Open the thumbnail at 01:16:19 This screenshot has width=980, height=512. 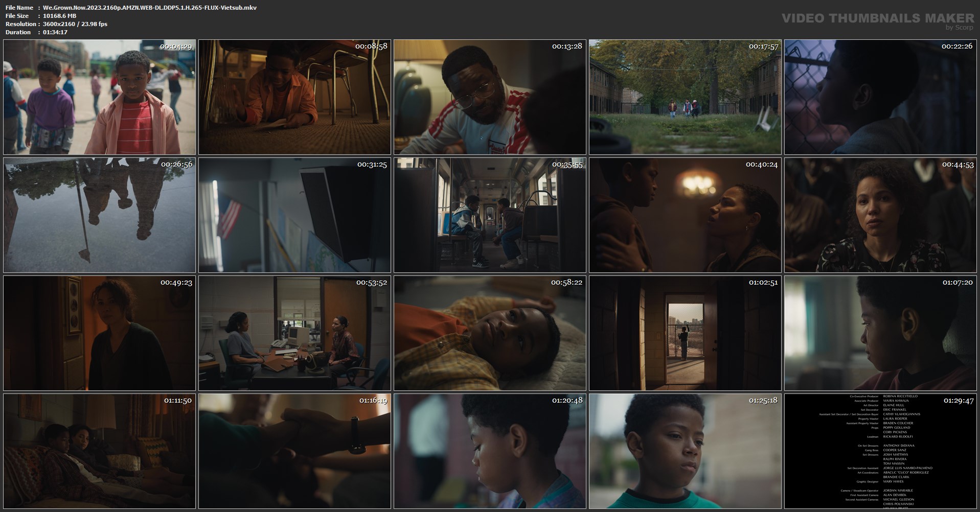[295, 451]
